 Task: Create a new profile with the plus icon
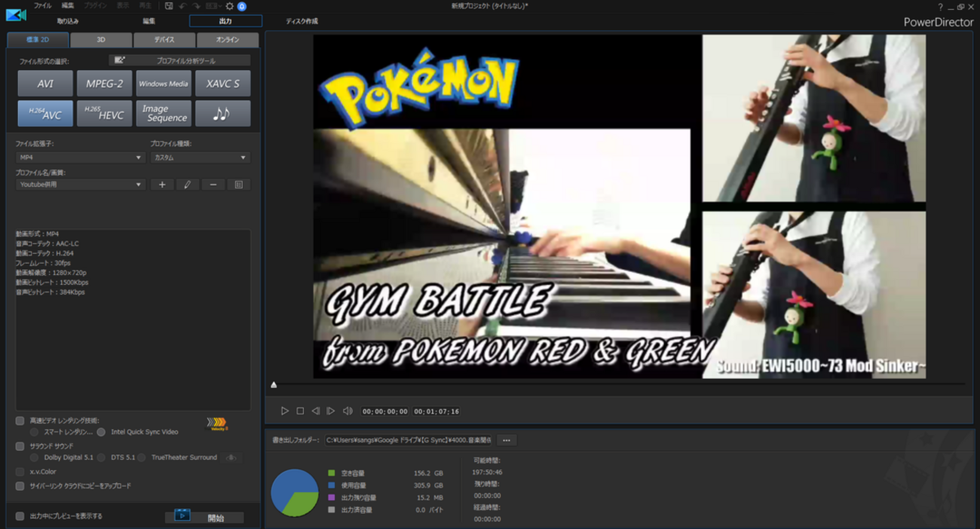click(161, 184)
